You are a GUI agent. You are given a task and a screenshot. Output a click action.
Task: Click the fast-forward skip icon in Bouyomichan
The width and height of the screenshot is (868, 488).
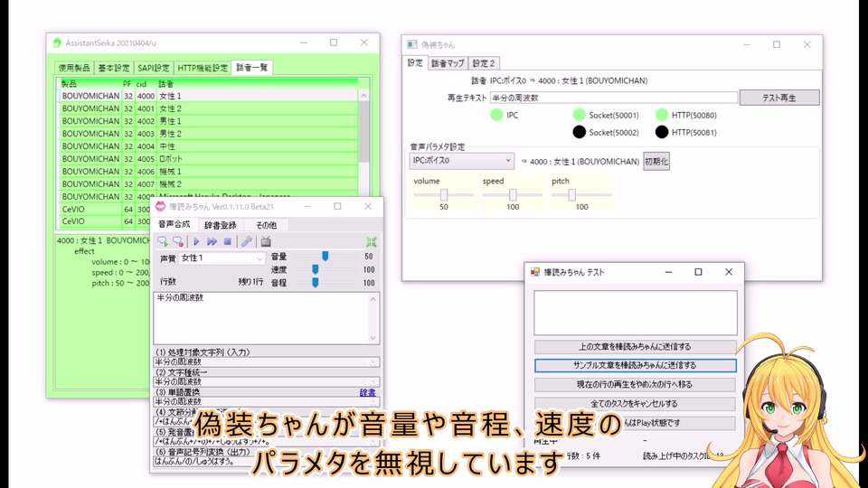[212, 241]
